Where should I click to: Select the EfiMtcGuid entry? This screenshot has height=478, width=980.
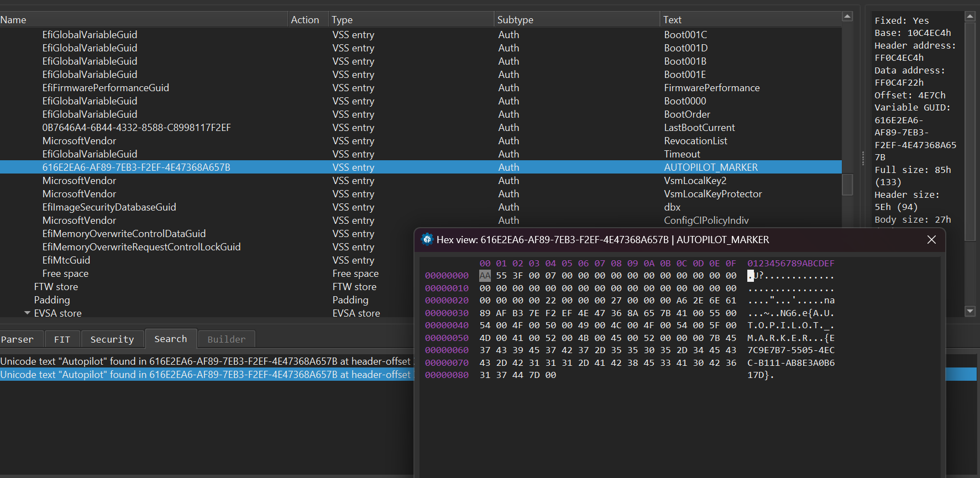pos(66,260)
